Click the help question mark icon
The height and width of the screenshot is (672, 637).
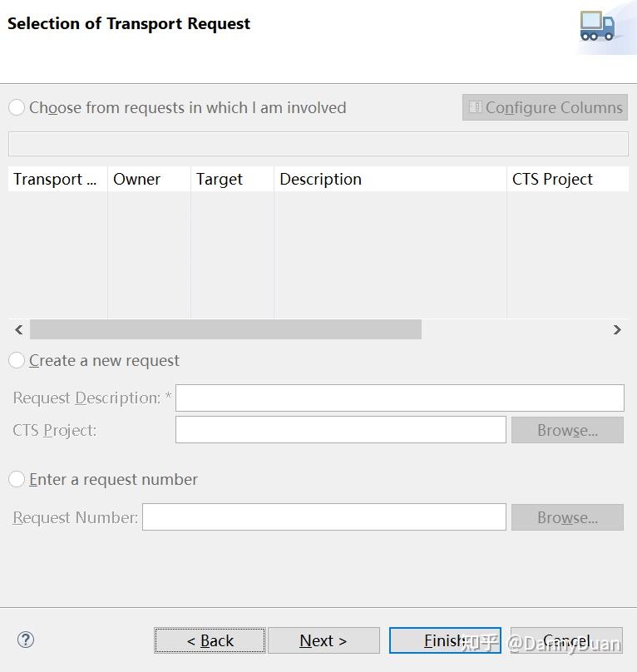[x=26, y=640]
